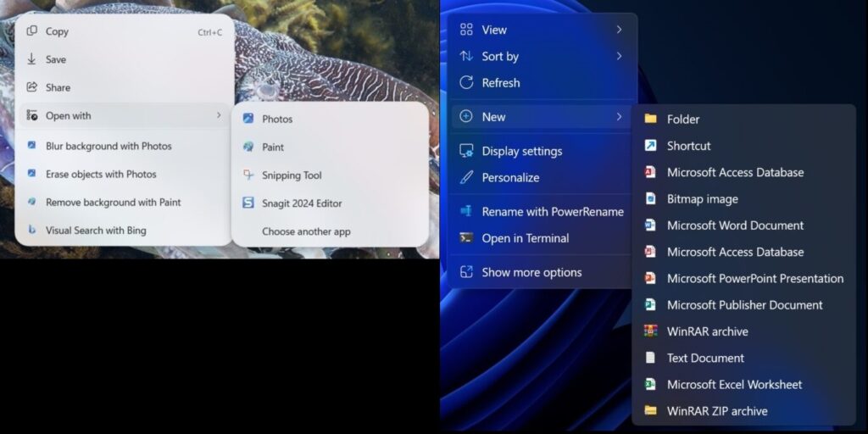The width and height of the screenshot is (868, 434).
Task: Click the Shortcut arrow icon
Action: pos(650,146)
